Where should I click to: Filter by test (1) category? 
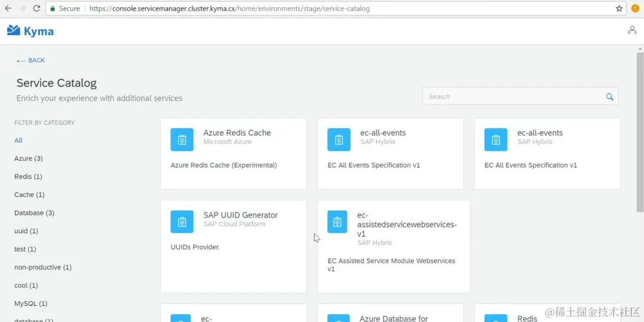click(25, 249)
